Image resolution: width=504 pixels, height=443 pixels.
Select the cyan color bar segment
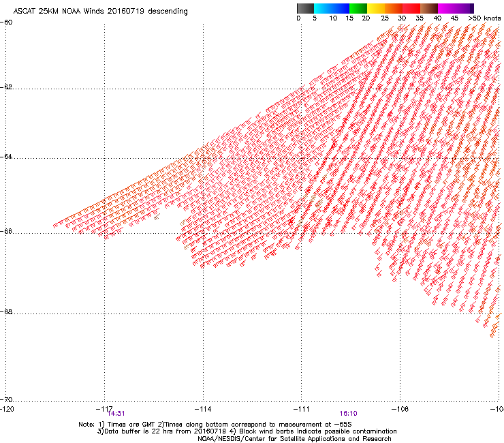[x=323, y=8]
